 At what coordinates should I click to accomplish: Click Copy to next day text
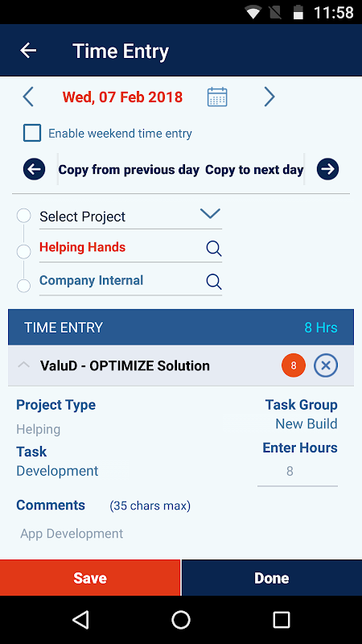(x=254, y=170)
